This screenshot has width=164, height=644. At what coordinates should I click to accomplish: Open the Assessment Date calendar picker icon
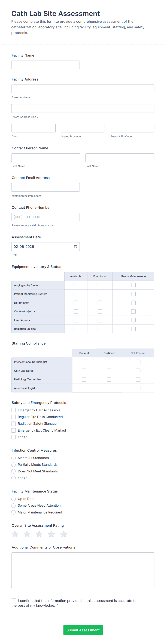pos(75,246)
